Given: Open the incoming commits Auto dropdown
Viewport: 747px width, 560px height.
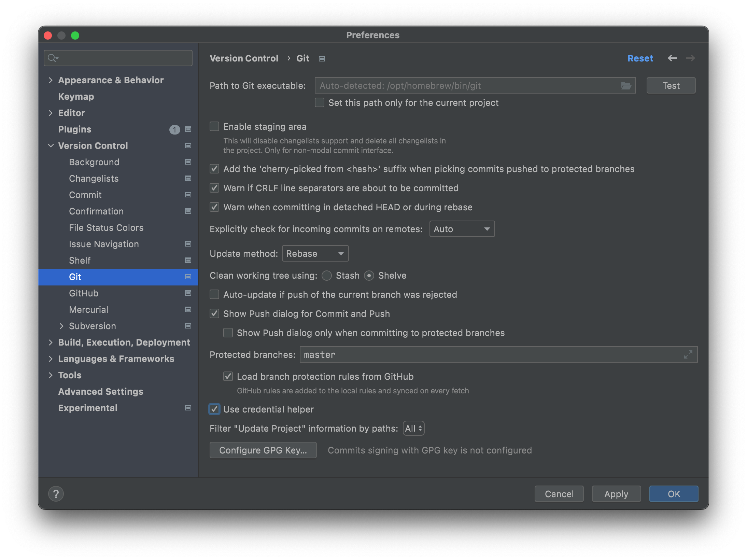Looking at the screenshot, I should tap(462, 229).
